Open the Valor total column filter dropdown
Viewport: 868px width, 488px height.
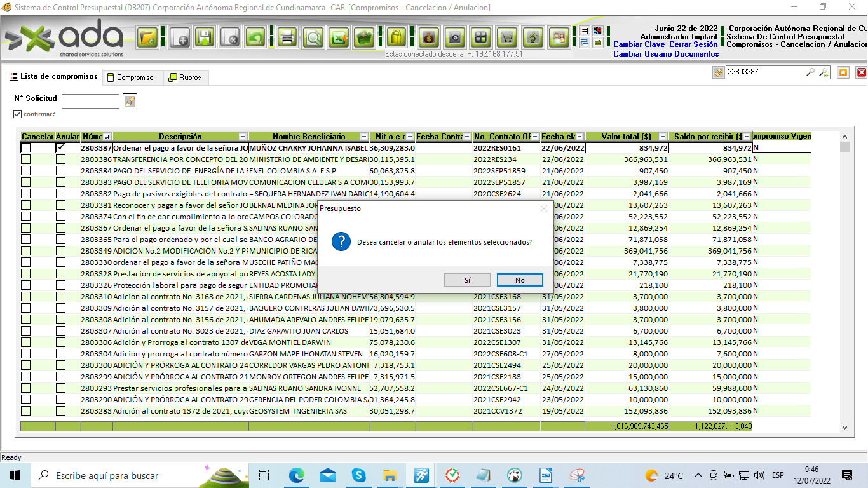(663, 137)
